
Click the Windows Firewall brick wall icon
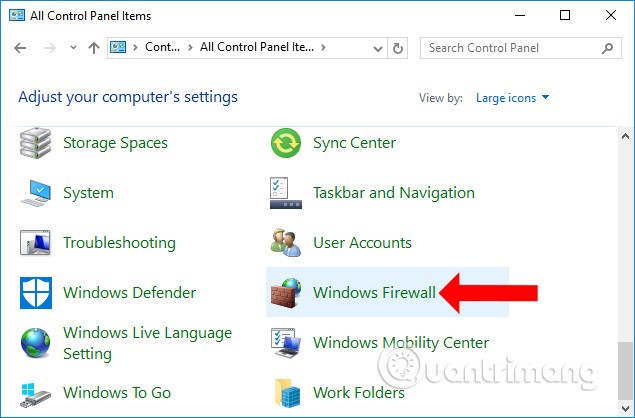pyautogui.click(x=286, y=293)
